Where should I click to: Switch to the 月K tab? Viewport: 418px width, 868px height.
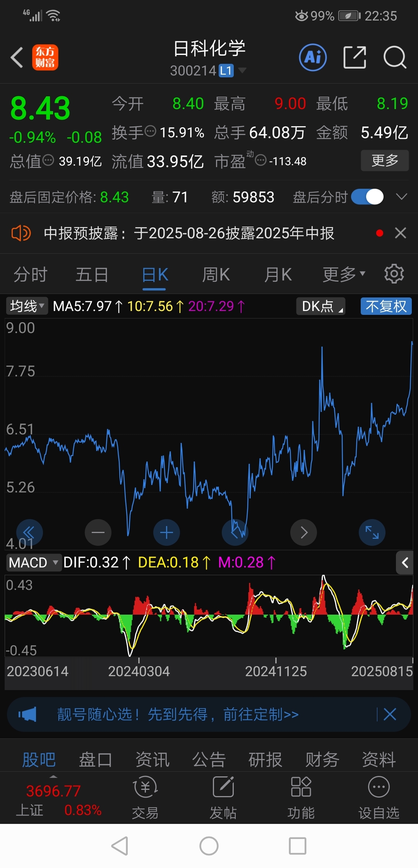point(278,275)
